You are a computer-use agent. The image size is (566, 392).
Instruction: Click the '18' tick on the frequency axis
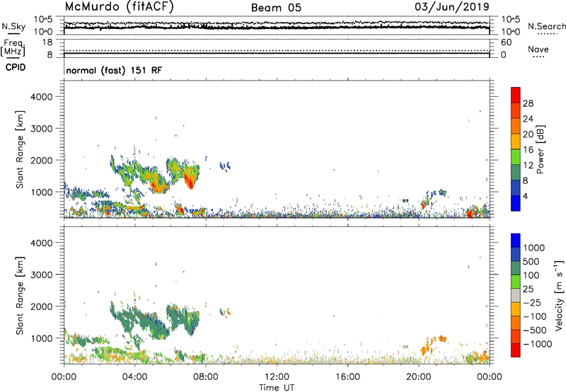(x=47, y=42)
